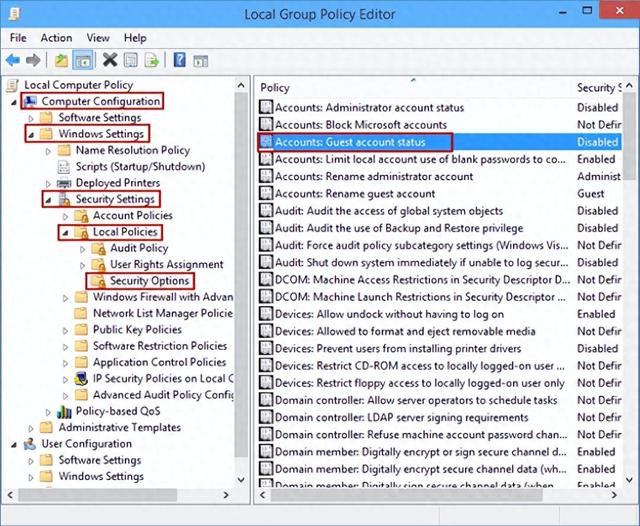Screen dimensions: 640x526
Task: Click the Computer Configuration computer icon
Action: coord(30,101)
